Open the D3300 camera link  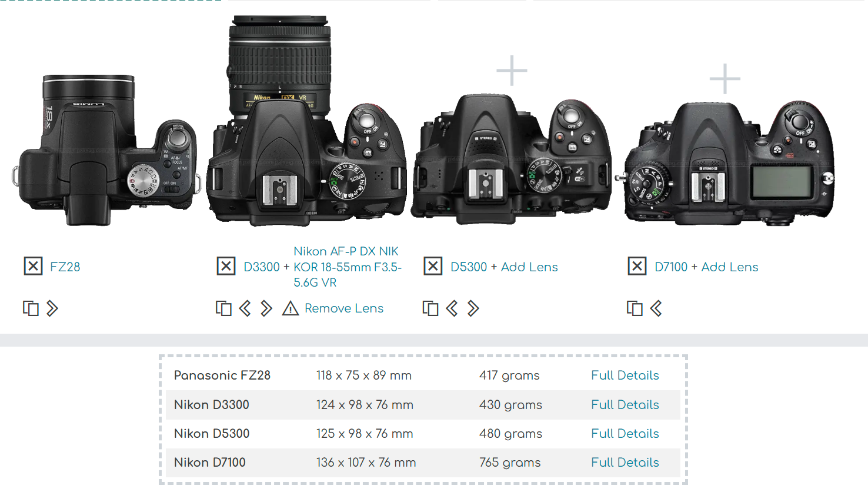click(262, 267)
